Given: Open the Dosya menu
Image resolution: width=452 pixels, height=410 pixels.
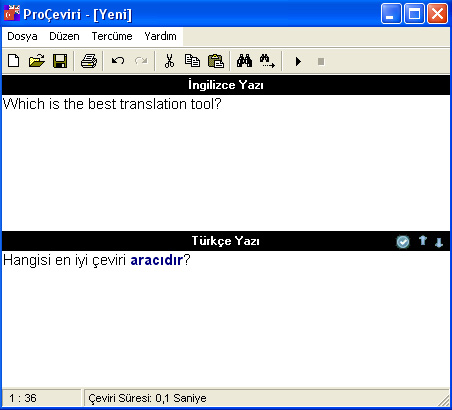Looking at the screenshot, I should point(22,36).
